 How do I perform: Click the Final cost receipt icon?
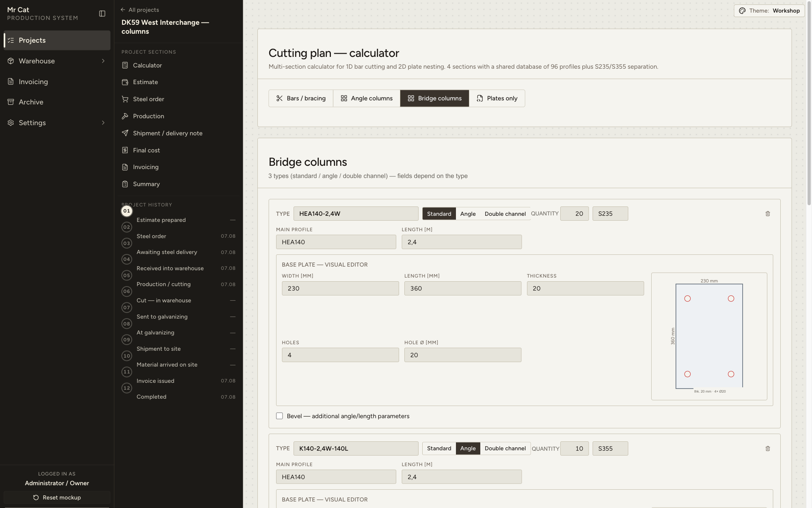click(125, 150)
